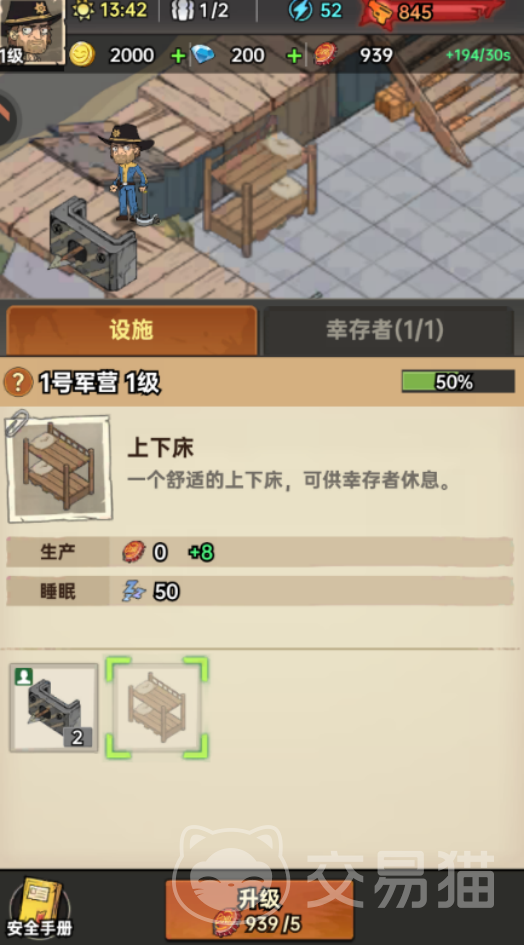Open help question mark for 1号军营
This screenshot has height=945, width=524.
pyautogui.click(x=18, y=382)
